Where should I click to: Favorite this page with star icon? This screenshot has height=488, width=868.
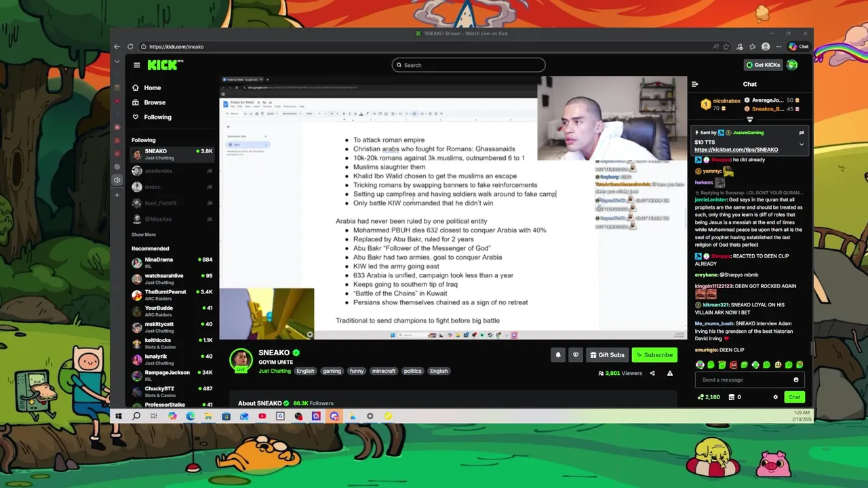pyautogui.click(x=726, y=47)
